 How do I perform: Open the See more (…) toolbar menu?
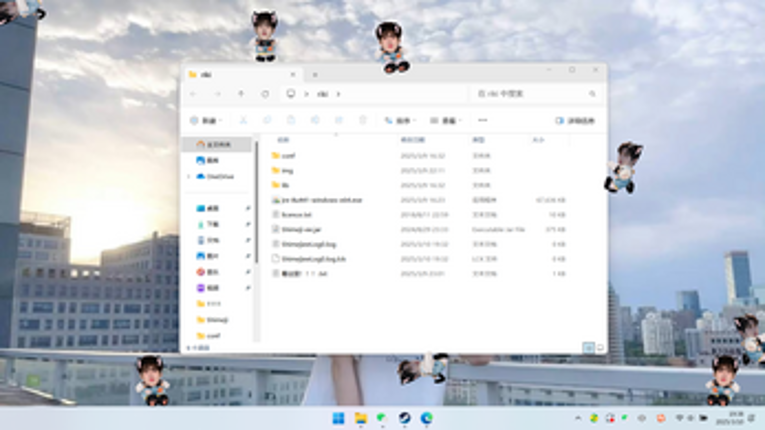click(x=483, y=120)
